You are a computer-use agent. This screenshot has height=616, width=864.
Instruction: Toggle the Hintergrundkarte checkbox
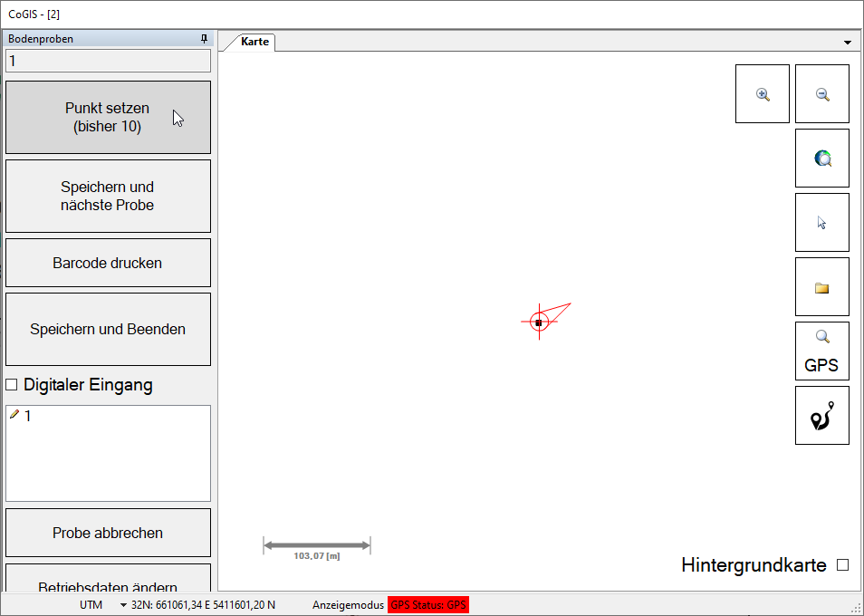tap(843, 564)
